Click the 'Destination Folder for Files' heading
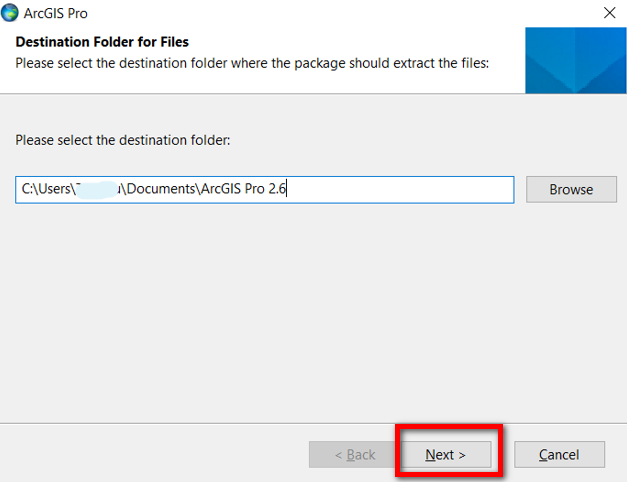Screen dimensions: 627x482 [x=102, y=42]
